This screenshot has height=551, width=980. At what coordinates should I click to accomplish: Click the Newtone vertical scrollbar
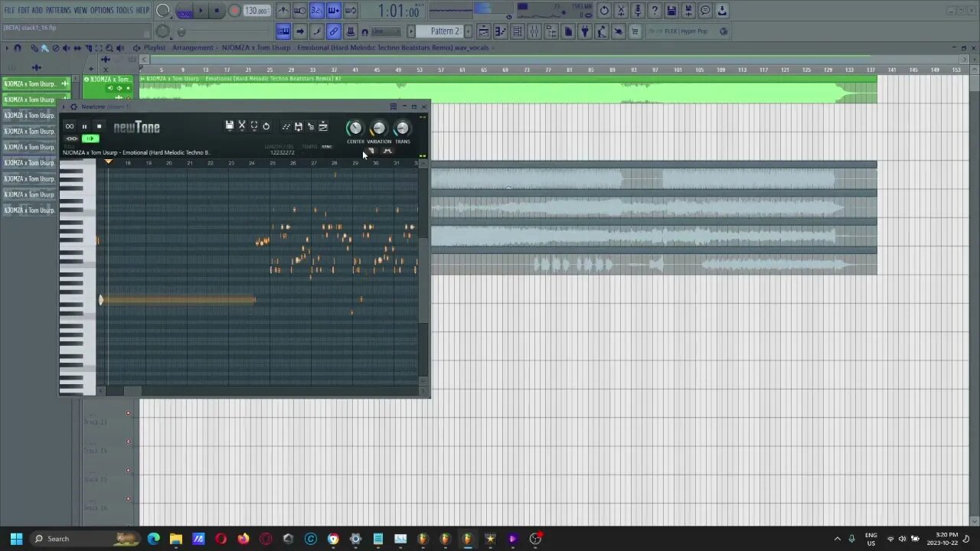click(x=423, y=279)
